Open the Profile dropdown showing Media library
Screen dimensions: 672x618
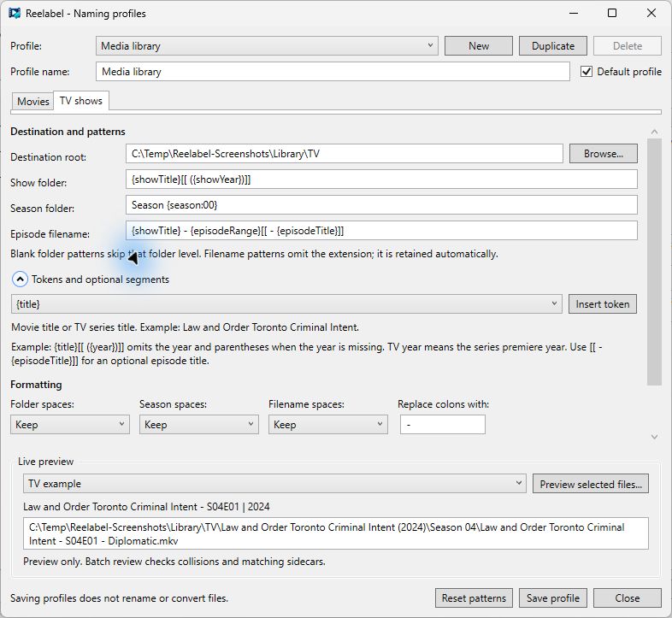[267, 46]
